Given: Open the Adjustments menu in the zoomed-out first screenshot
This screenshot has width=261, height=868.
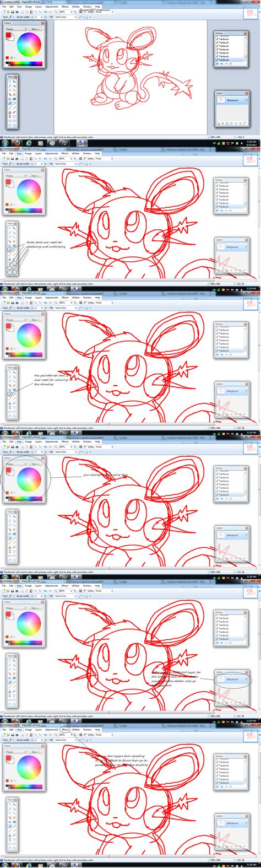Looking at the screenshot, I should tap(52, 7).
